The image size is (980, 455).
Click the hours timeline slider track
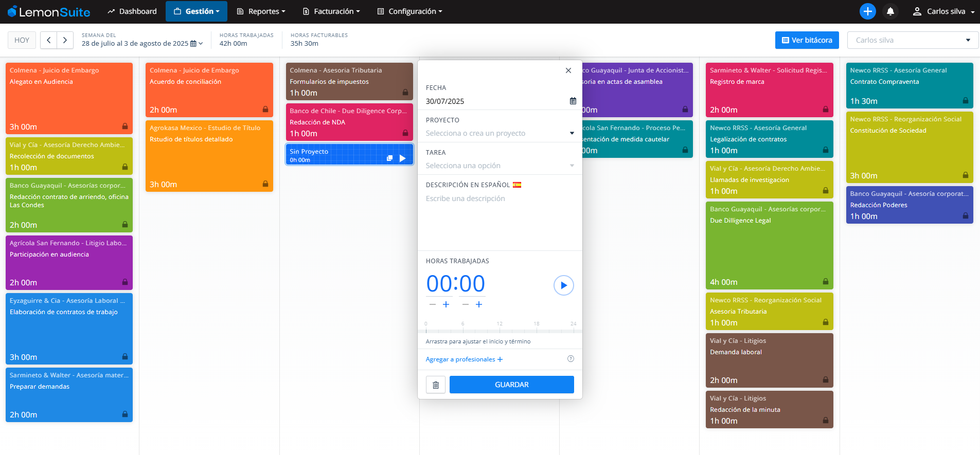pos(499,331)
